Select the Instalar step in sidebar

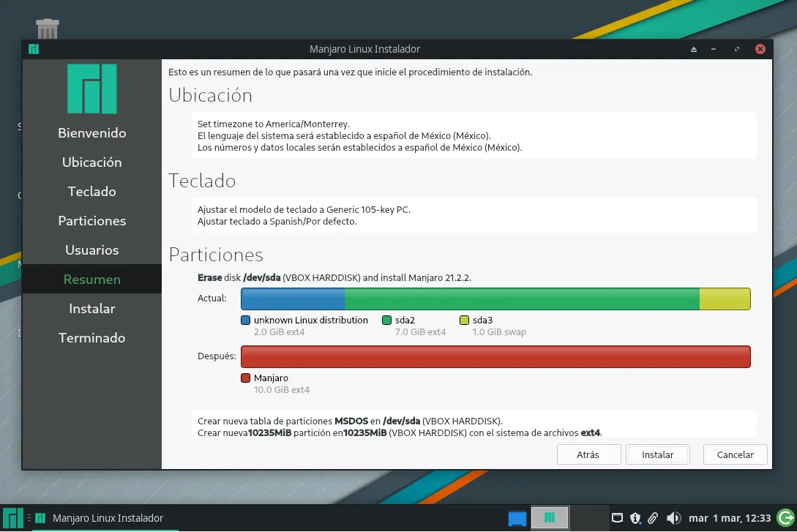click(92, 308)
